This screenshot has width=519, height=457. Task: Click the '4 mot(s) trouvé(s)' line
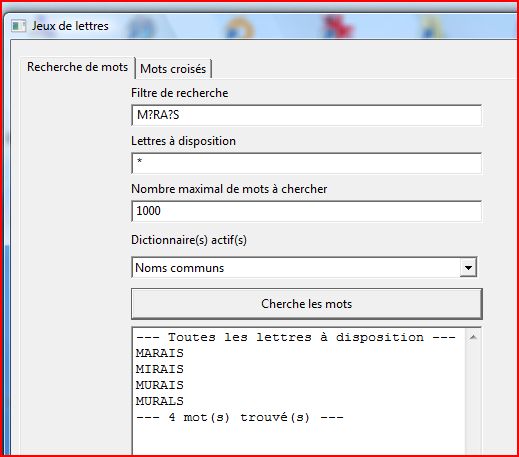pyautogui.click(x=240, y=417)
